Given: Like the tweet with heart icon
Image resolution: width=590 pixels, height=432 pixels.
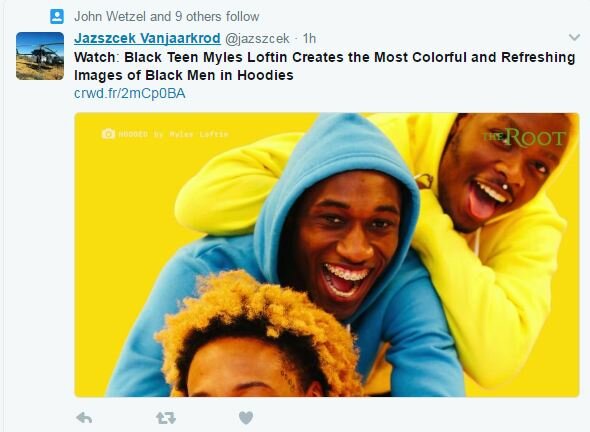Looking at the screenshot, I should click(x=246, y=418).
